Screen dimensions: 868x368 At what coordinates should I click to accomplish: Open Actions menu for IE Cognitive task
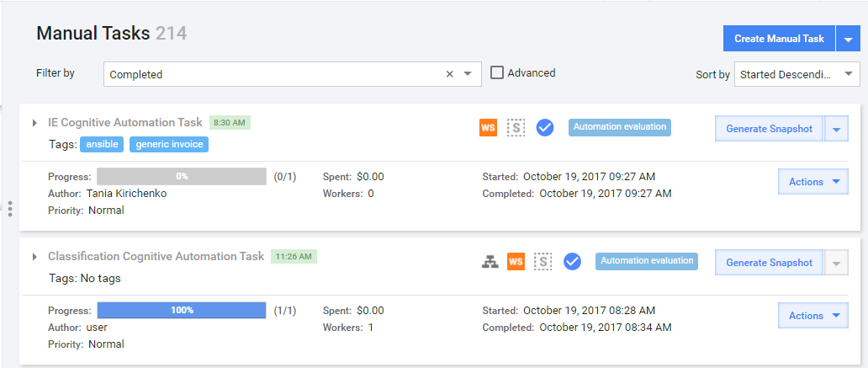click(x=813, y=182)
